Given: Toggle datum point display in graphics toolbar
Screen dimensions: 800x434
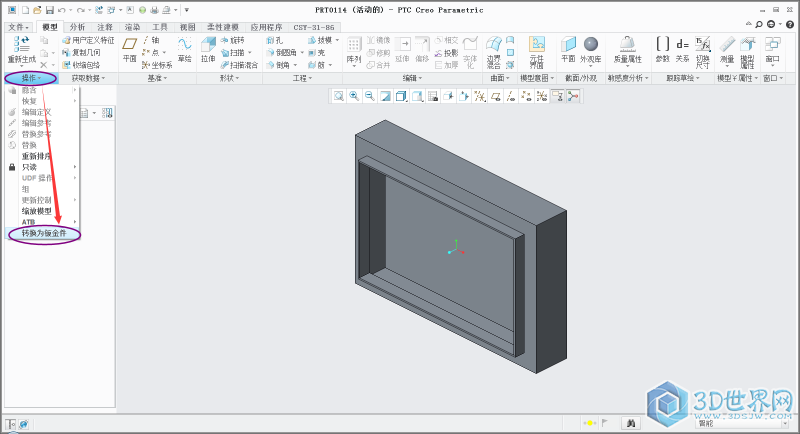Looking at the screenshot, I should tap(526, 96).
